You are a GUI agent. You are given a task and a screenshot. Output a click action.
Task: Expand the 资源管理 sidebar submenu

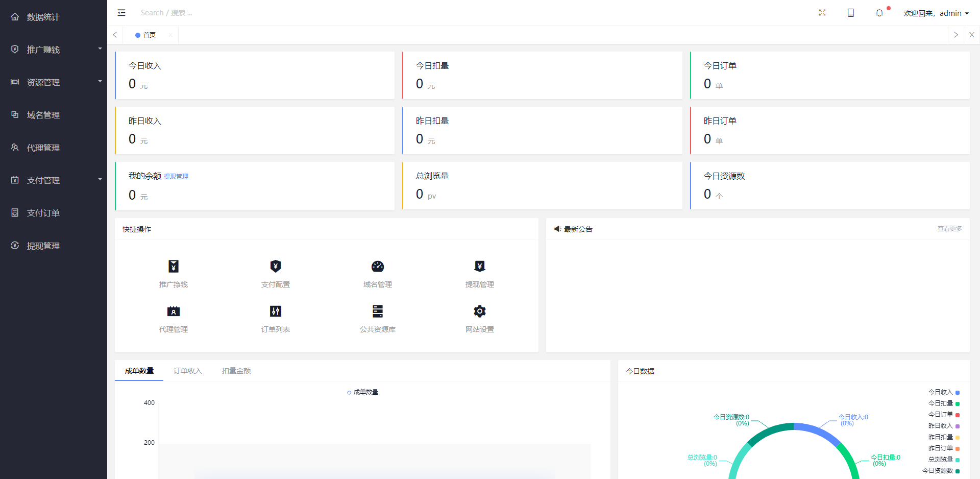[54, 82]
